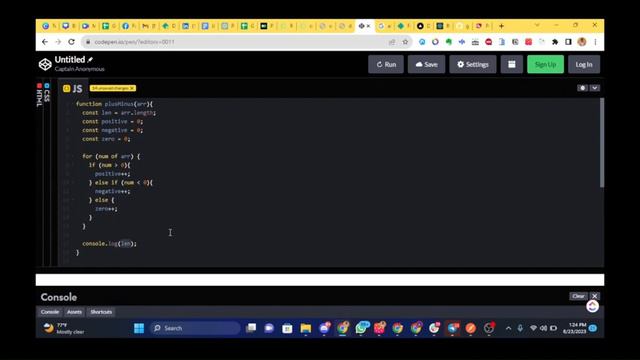Open Chrome three-dot menu
Image resolution: width=640 pixels, height=360 pixels.
[596, 42]
